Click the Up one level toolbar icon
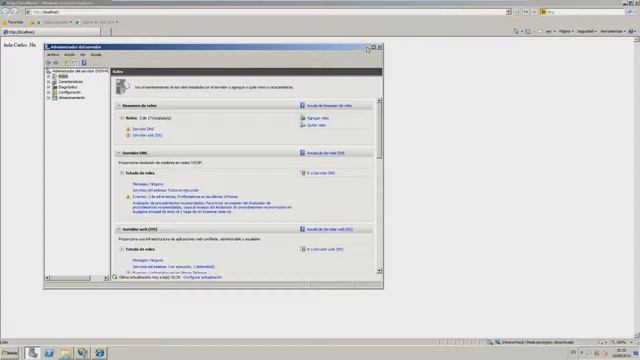 [66, 63]
